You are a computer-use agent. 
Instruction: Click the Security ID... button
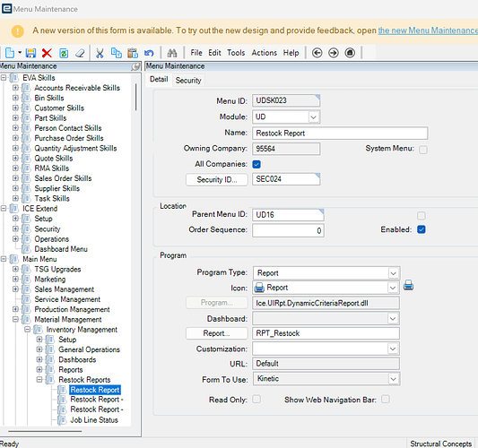pyautogui.click(x=217, y=180)
